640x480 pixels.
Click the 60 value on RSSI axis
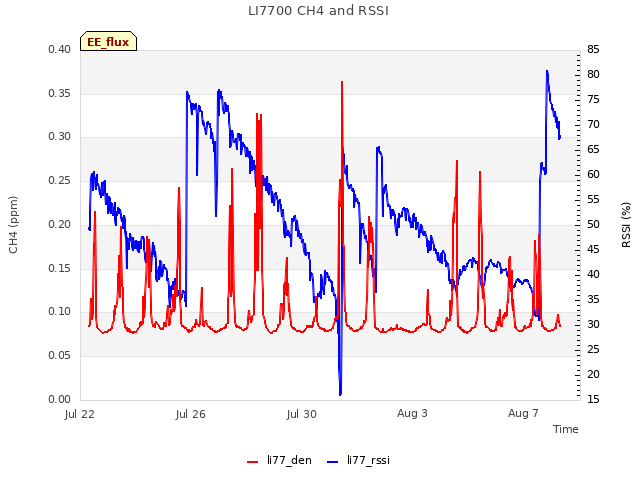point(593,175)
